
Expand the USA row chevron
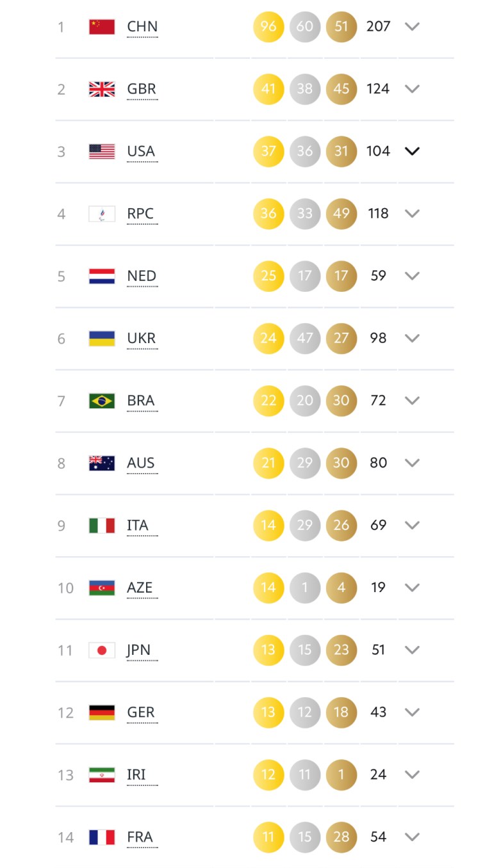click(412, 151)
